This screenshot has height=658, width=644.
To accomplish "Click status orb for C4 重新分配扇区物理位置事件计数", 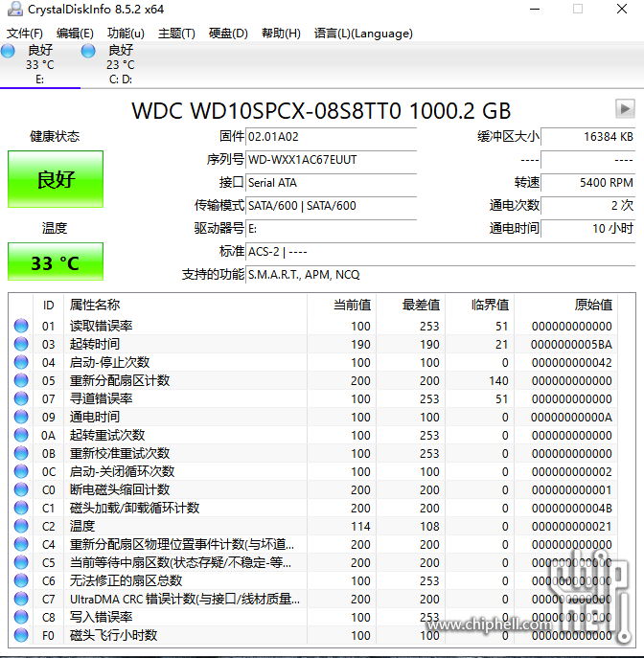I will point(21,544).
